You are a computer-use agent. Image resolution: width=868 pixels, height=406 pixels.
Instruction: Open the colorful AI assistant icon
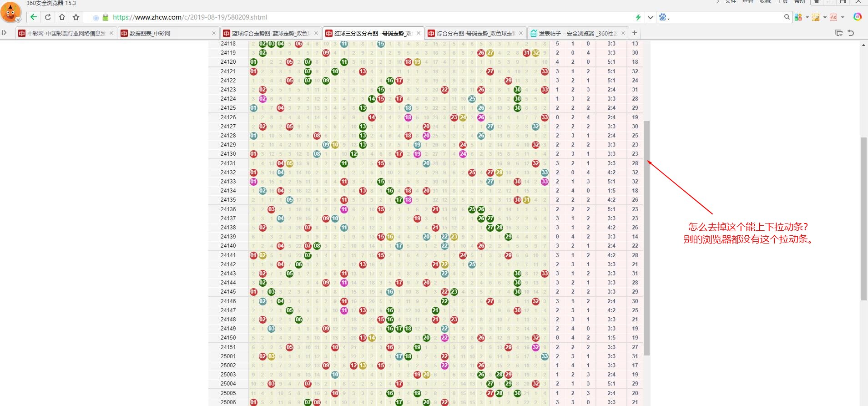(858, 17)
